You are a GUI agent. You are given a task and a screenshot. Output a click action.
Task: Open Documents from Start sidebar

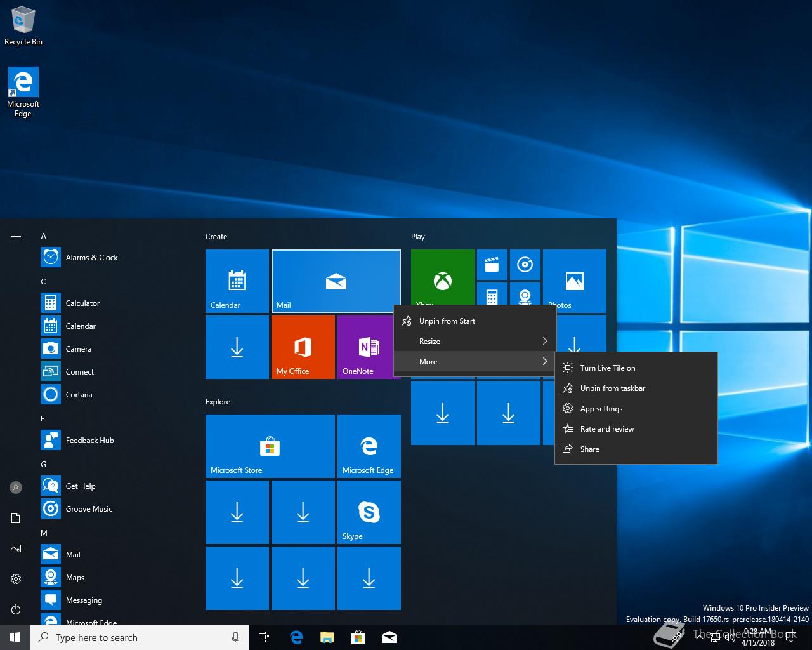[16, 518]
